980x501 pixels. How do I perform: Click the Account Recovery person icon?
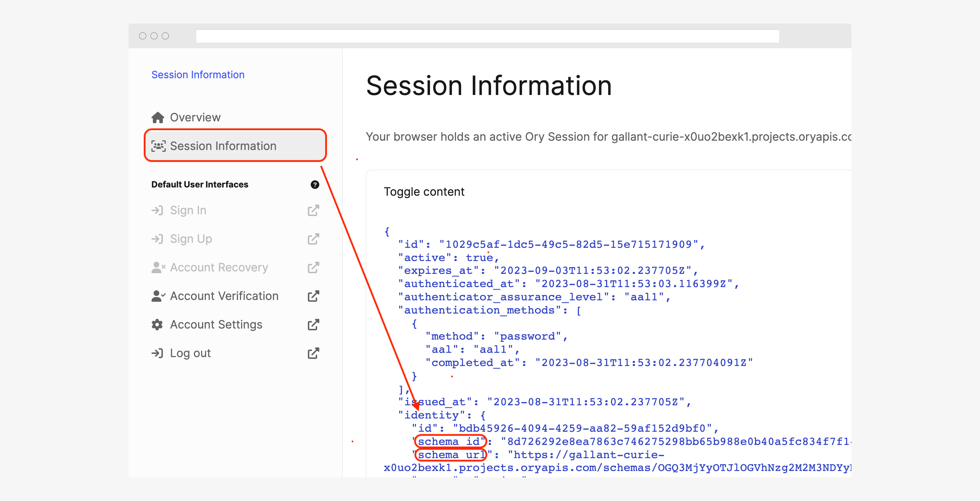pos(157,267)
